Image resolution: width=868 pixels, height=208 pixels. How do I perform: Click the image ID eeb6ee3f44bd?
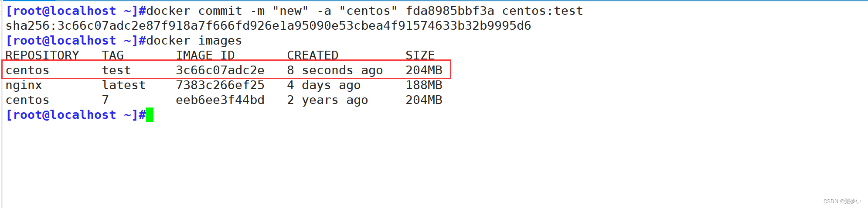(x=220, y=100)
